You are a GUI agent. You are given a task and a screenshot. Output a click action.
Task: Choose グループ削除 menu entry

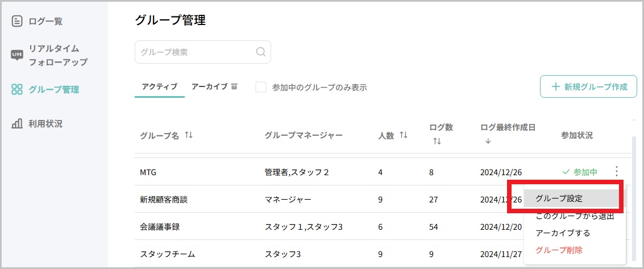tap(559, 250)
